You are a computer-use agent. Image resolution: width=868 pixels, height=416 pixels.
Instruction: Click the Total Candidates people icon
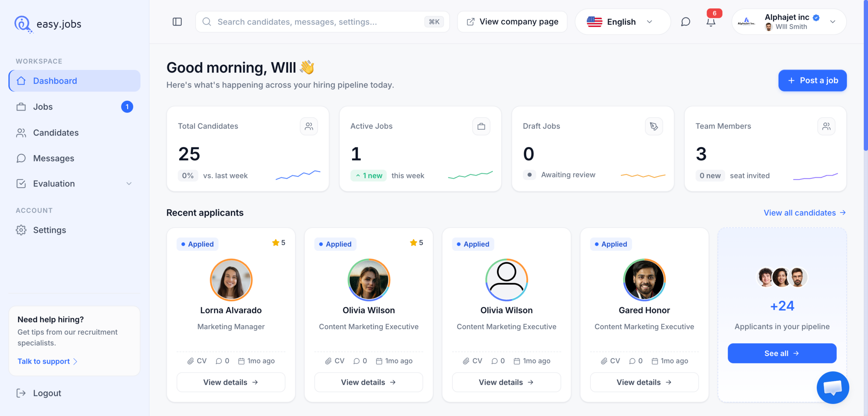point(309,126)
